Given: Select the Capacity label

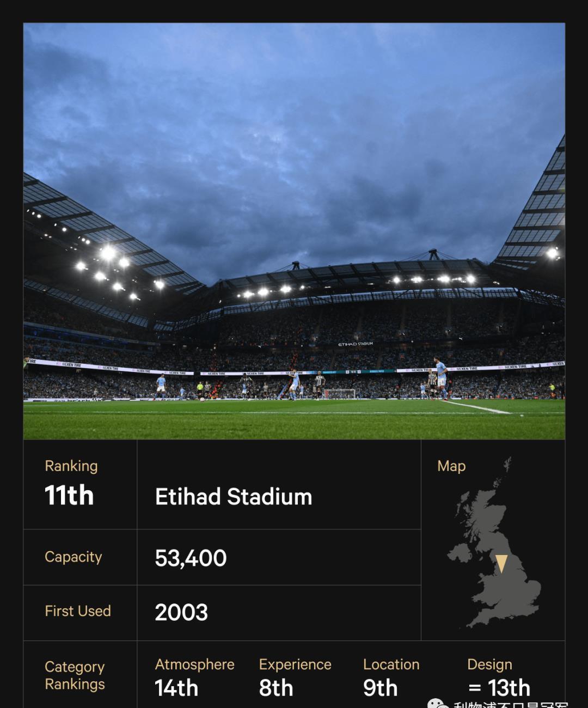Looking at the screenshot, I should point(73,557).
